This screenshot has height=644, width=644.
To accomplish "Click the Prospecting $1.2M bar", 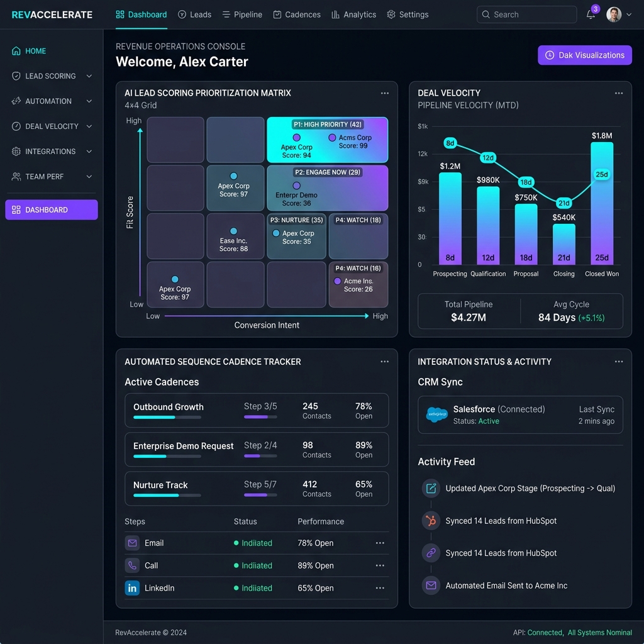I will [450, 218].
